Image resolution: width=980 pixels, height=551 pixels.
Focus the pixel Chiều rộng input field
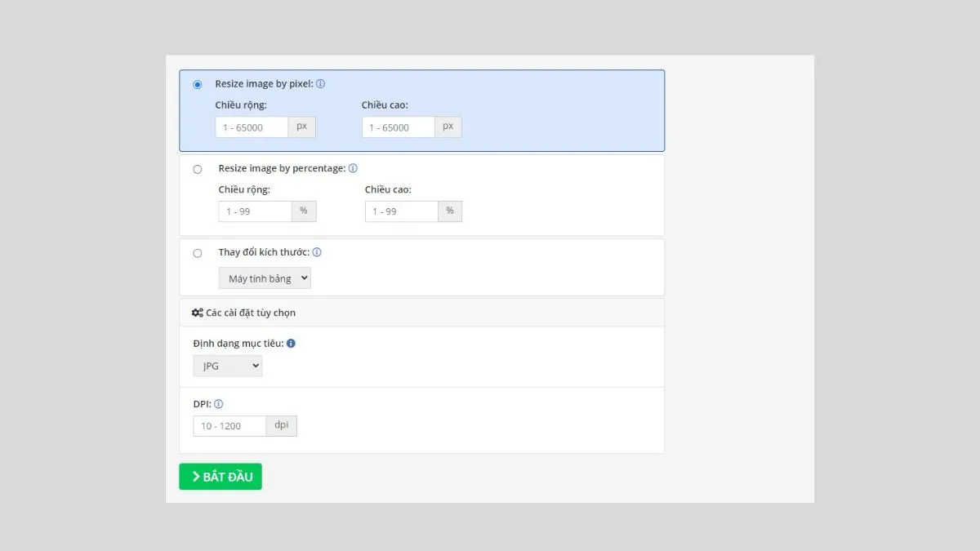pyautogui.click(x=252, y=127)
